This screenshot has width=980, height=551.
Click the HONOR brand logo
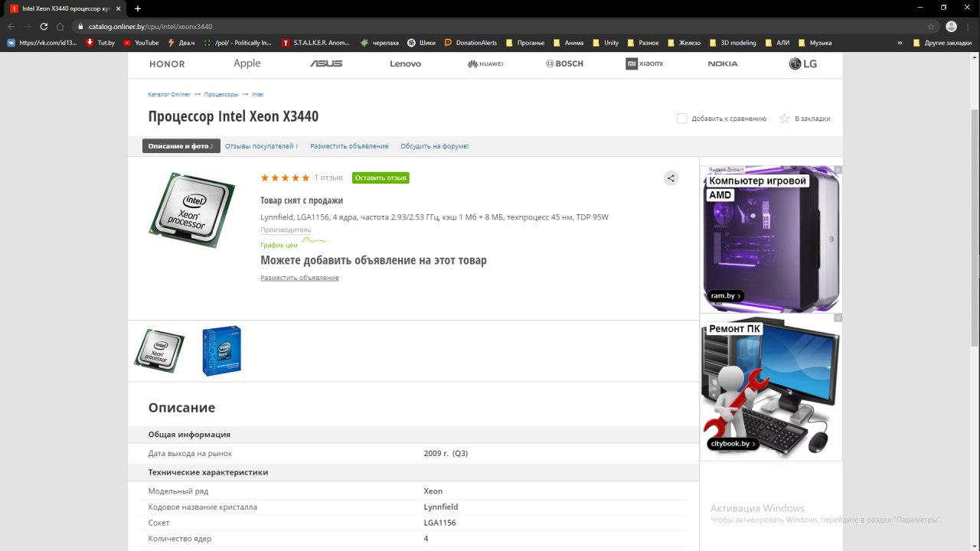pos(167,64)
